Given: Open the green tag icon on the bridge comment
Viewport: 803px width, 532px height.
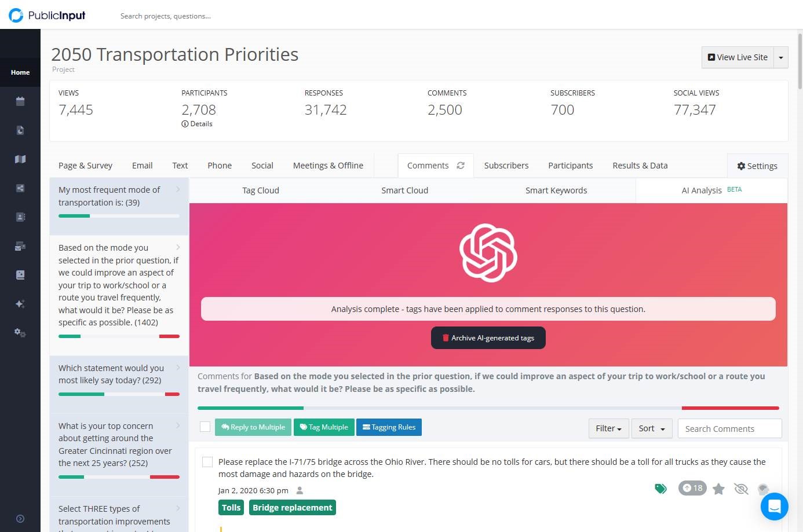Looking at the screenshot, I should (x=660, y=488).
